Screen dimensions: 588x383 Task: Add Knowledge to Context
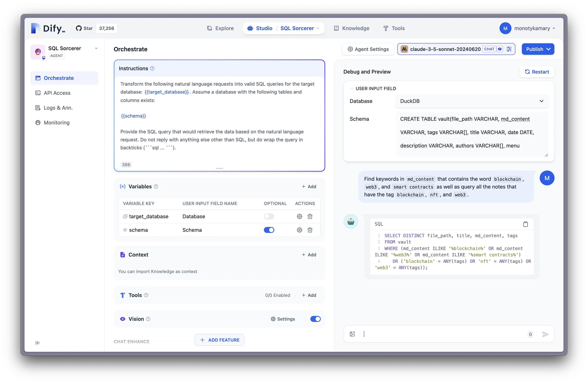click(x=309, y=255)
